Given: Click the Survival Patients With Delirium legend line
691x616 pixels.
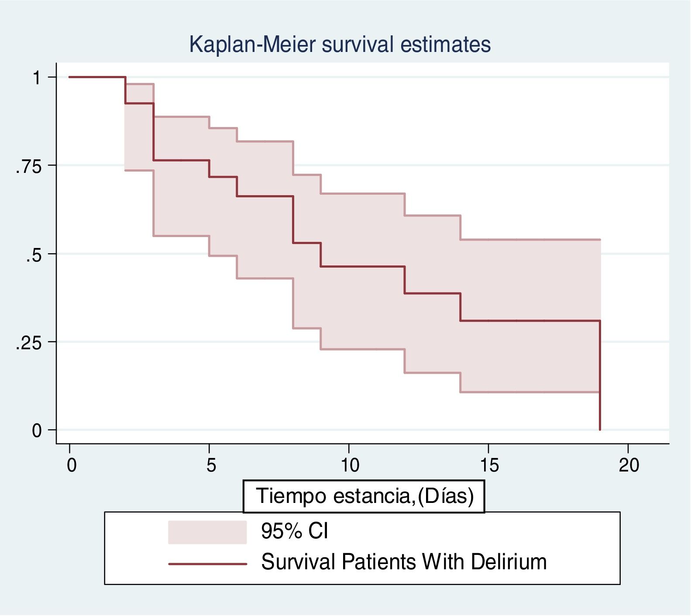Looking at the screenshot, I should click(207, 564).
